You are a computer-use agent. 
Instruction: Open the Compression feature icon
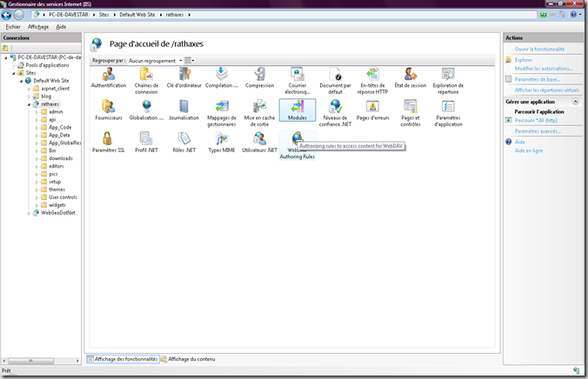259,78
